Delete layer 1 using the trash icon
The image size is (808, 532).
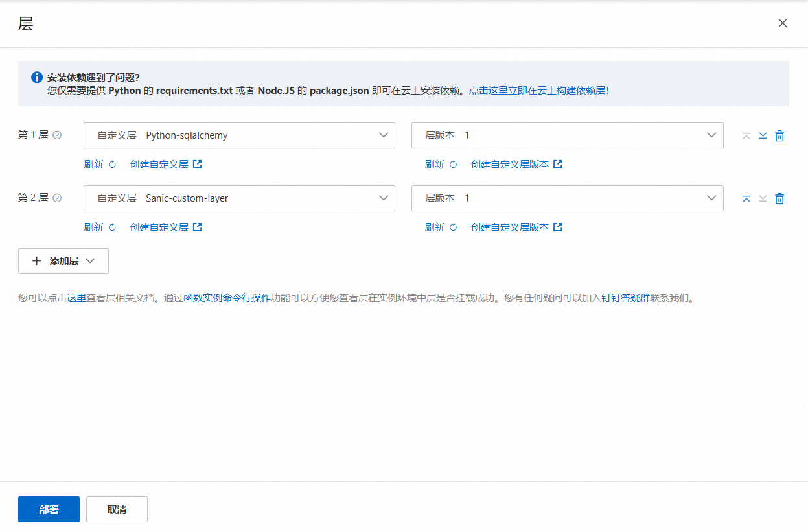click(x=779, y=135)
